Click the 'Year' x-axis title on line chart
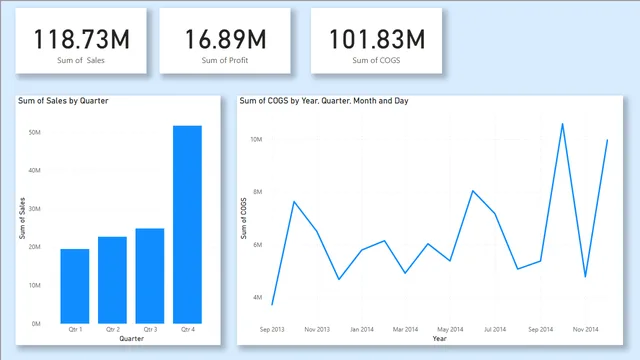640x360 pixels. point(440,338)
